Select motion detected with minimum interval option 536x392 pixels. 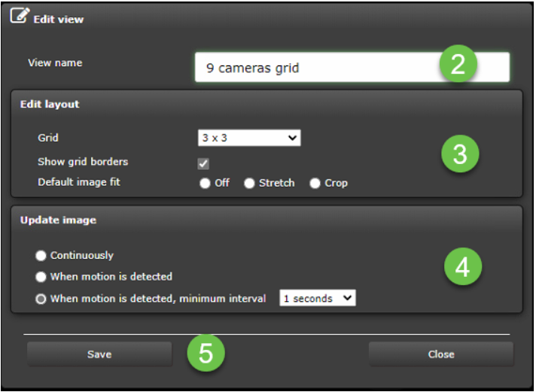coord(41,299)
